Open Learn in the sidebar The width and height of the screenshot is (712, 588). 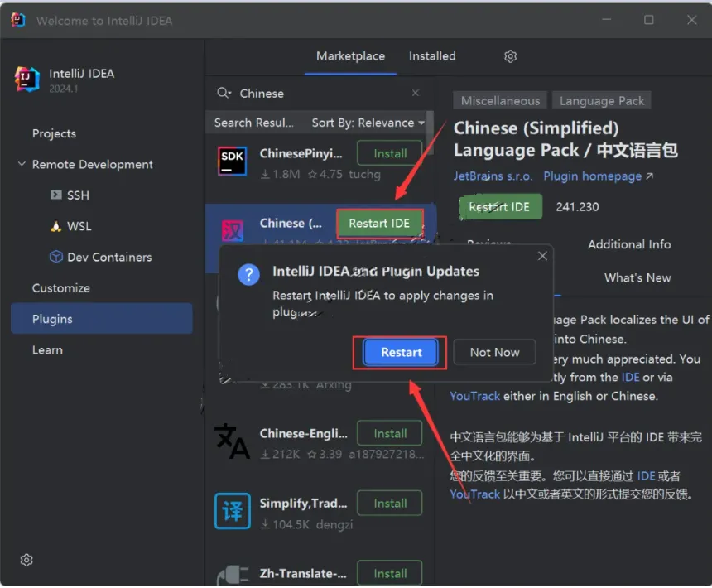(47, 350)
